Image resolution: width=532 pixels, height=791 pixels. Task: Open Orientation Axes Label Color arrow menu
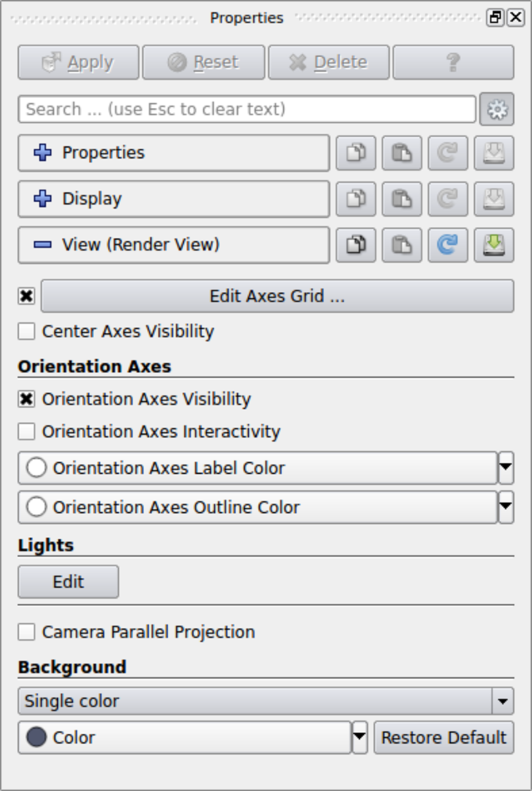(506, 469)
